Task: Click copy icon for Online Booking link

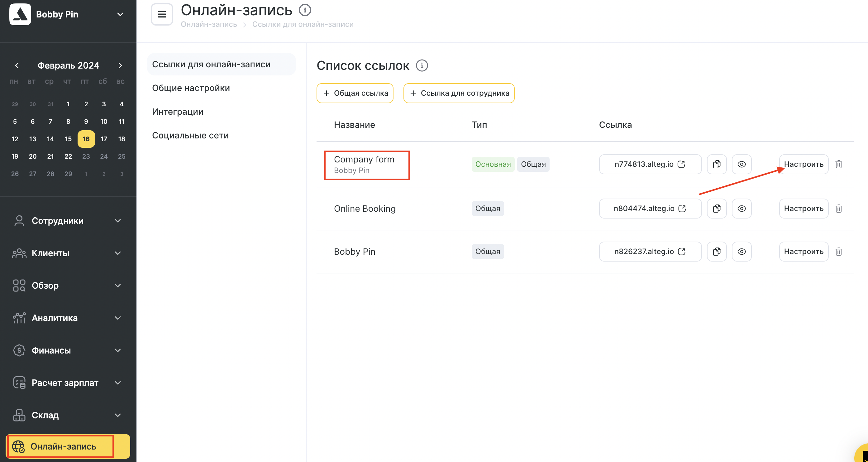Action: (717, 208)
